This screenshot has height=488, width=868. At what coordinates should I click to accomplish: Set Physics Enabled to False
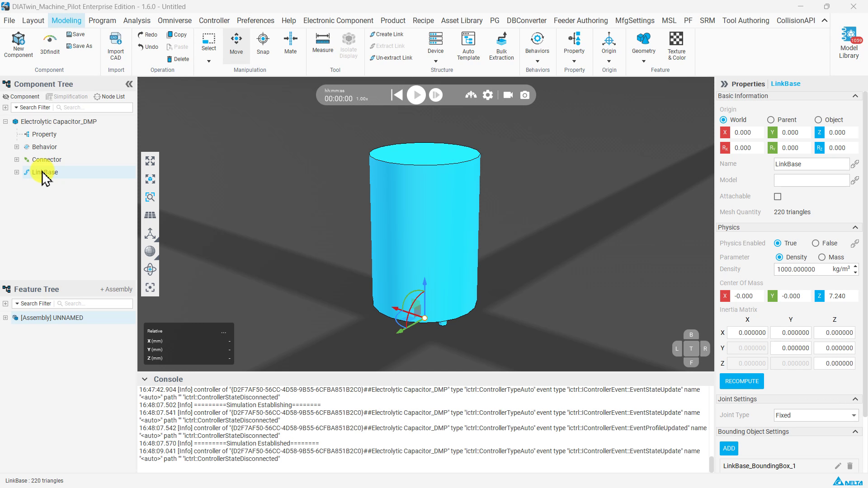point(816,243)
